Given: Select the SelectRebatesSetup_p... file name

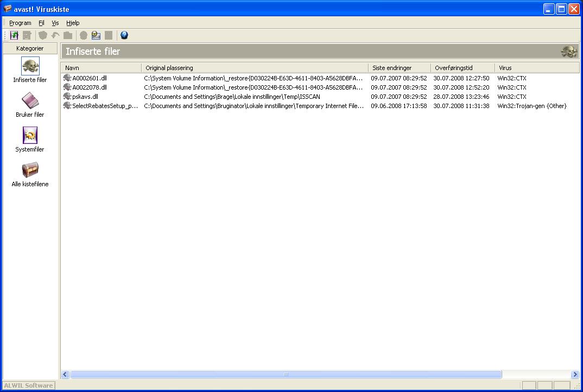Looking at the screenshot, I should [x=105, y=106].
